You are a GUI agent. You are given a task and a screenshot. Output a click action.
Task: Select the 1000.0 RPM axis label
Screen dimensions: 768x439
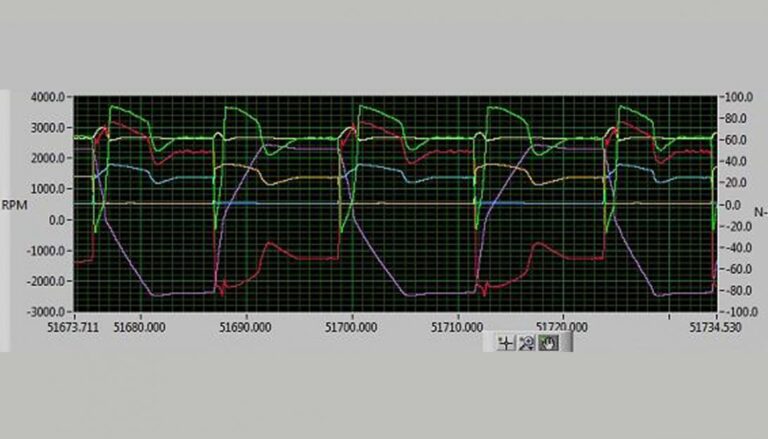48,189
